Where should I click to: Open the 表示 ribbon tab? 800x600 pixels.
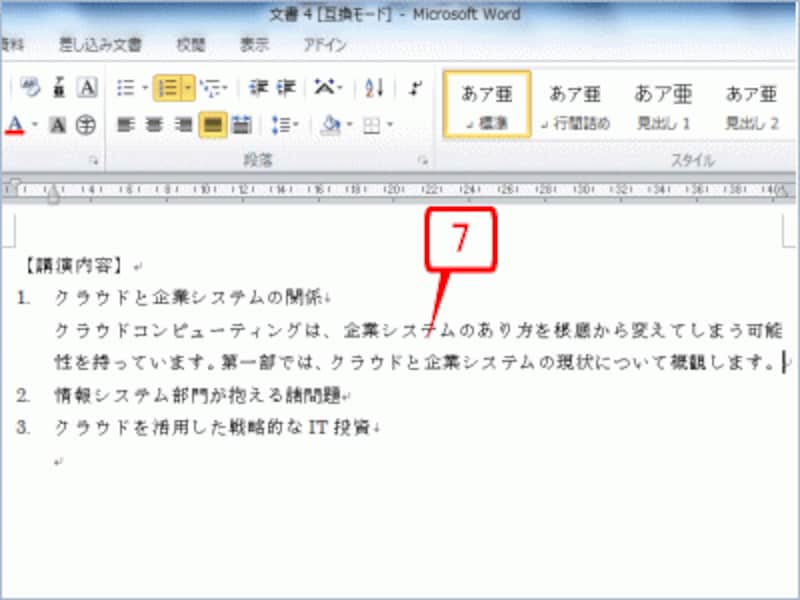coord(254,45)
